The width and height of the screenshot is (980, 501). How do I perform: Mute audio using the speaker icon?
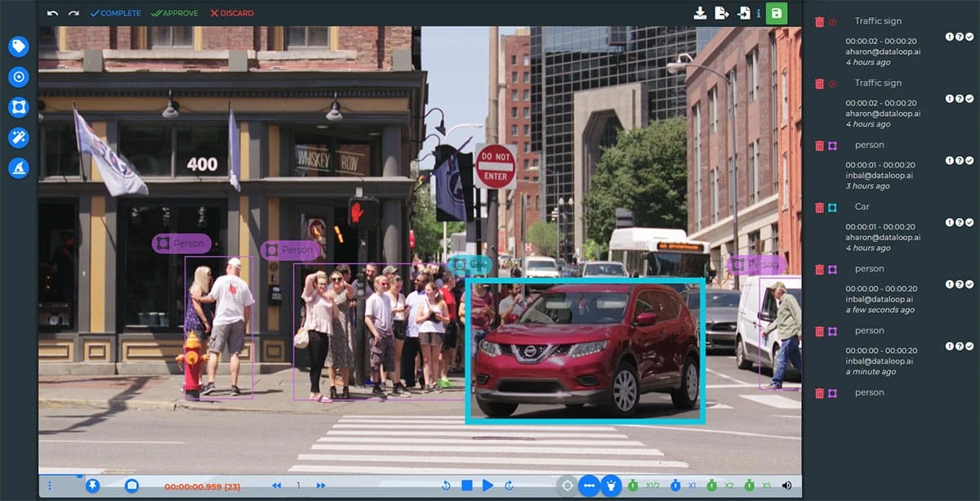pyautogui.click(x=786, y=484)
